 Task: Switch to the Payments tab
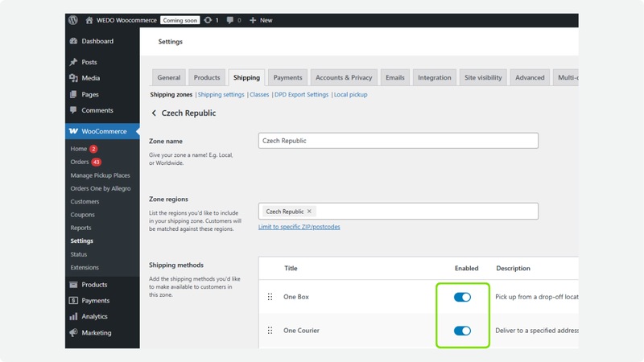(x=287, y=78)
